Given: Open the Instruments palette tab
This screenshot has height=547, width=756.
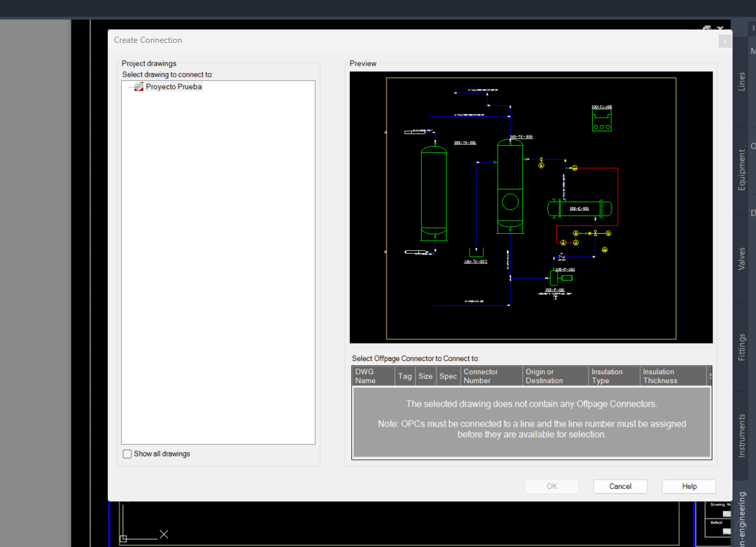Looking at the screenshot, I should click(x=742, y=436).
